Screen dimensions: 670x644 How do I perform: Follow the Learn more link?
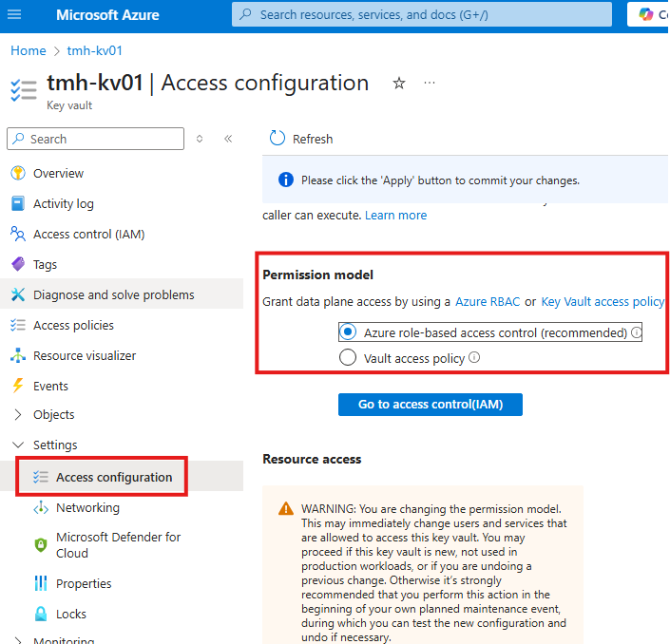pyautogui.click(x=395, y=215)
